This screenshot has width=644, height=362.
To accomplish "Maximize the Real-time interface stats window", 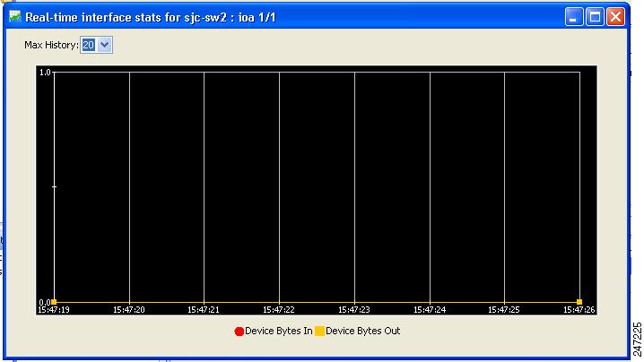I will pyautogui.click(x=595, y=17).
